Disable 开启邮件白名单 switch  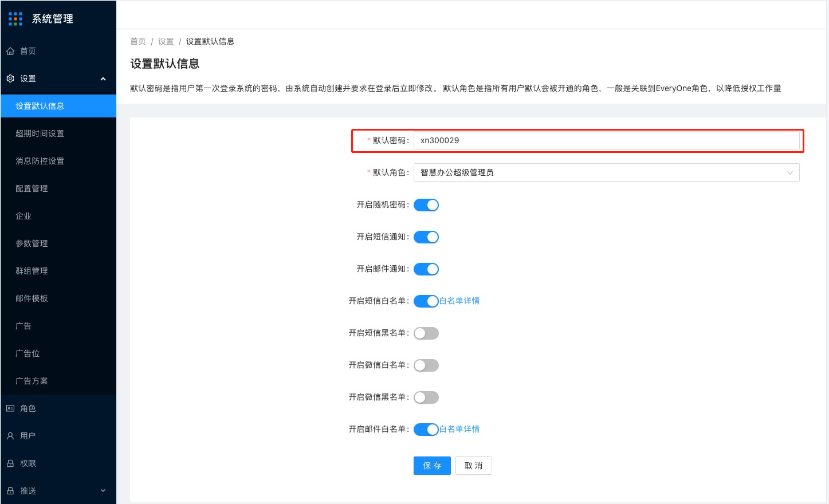(426, 430)
